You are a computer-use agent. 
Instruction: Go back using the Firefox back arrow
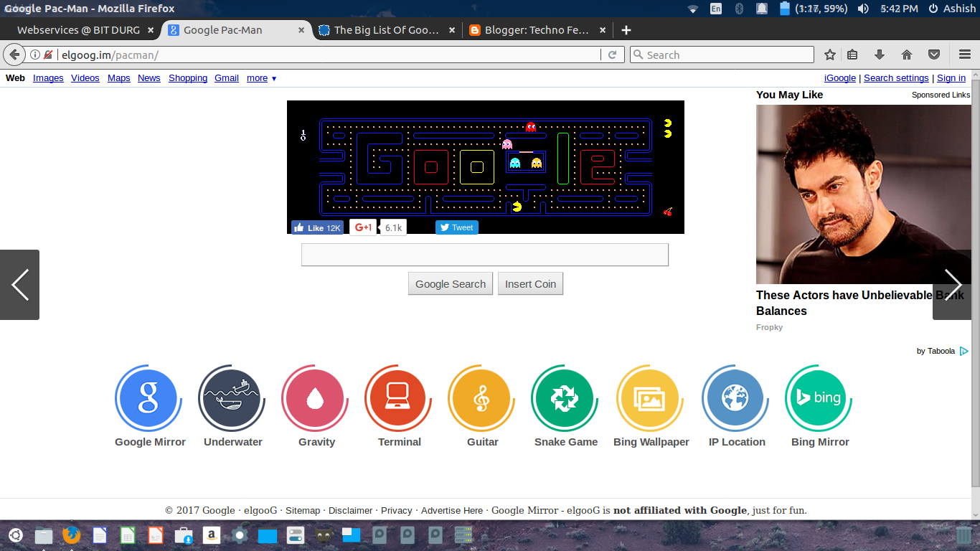click(x=14, y=55)
